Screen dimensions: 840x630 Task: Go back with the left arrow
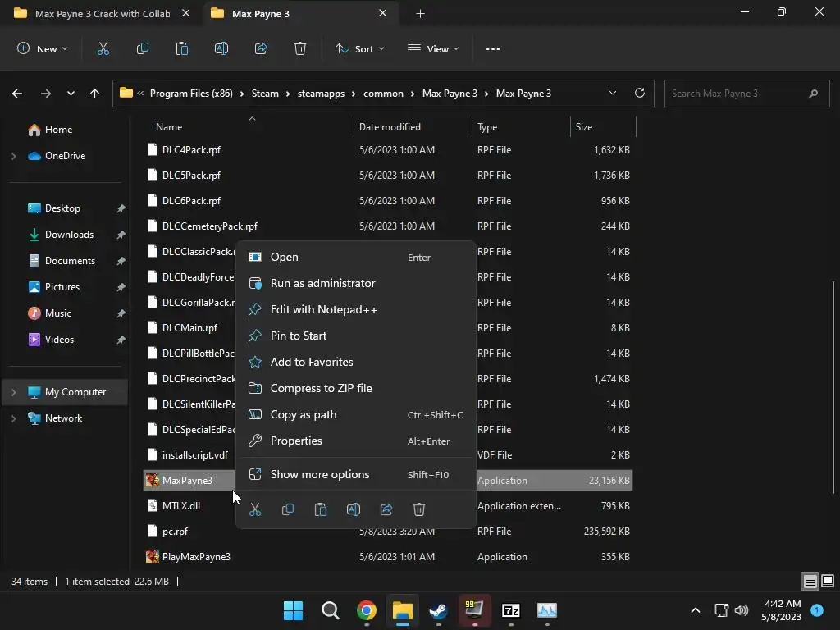[x=17, y=94]
